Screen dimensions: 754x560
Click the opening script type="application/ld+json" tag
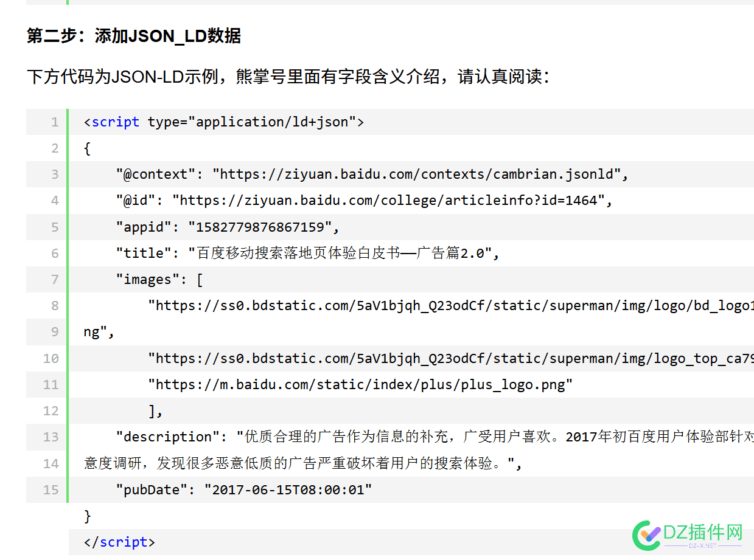[224, 122]
